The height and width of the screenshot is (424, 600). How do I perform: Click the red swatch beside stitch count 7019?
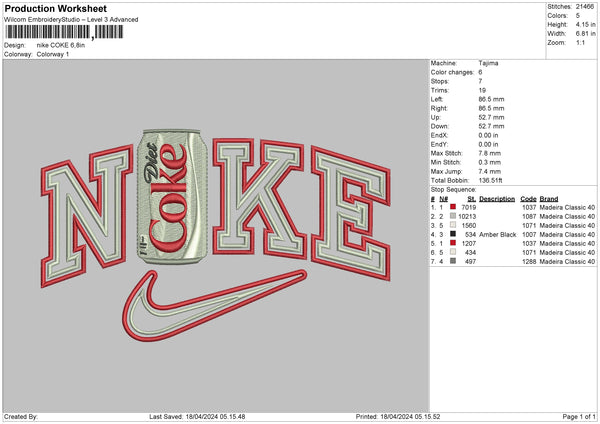453,207
